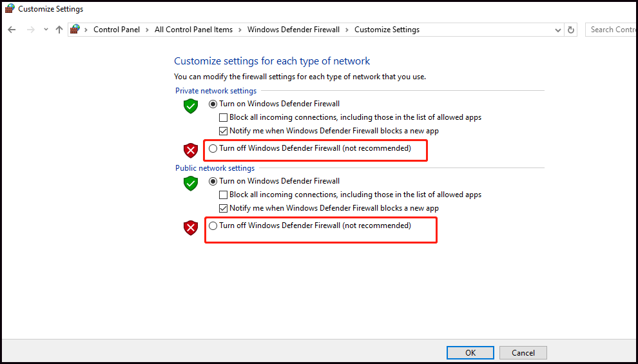Expand chevron after All Control Panel Items
Screen dimensions: 638x364
pos(240,30)
